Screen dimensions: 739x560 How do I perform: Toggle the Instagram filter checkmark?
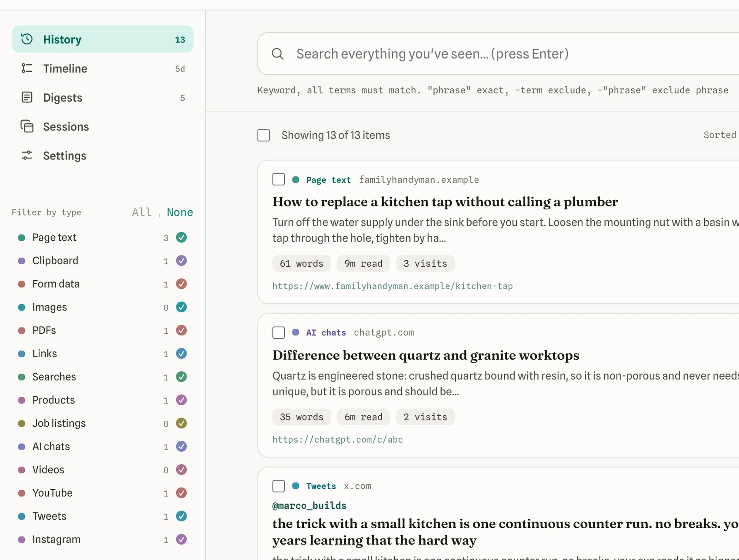[181, 540]
